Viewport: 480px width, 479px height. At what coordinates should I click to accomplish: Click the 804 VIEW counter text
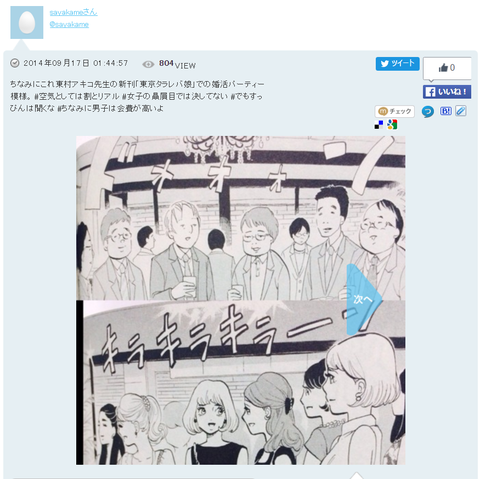pos(177,64)
